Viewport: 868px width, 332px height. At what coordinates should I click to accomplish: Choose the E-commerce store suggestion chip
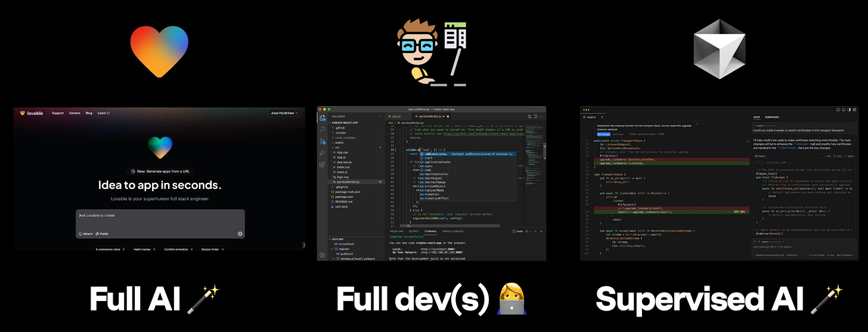[x=110, y=249]
